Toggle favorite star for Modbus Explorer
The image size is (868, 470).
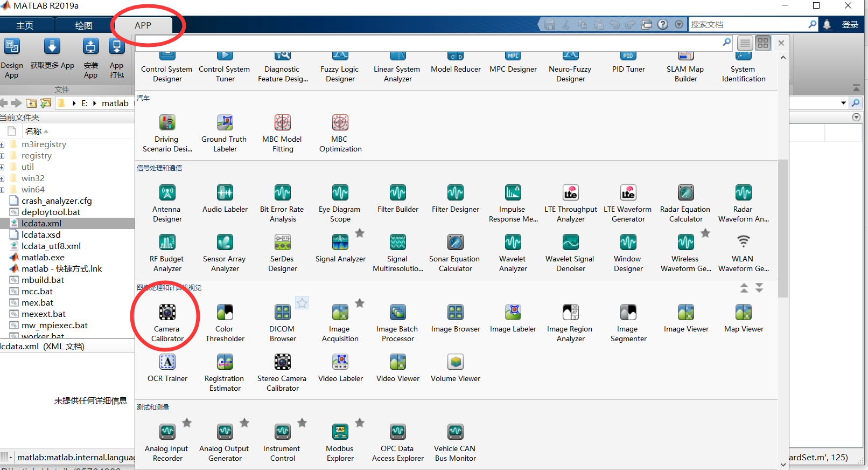click(360, 423)
